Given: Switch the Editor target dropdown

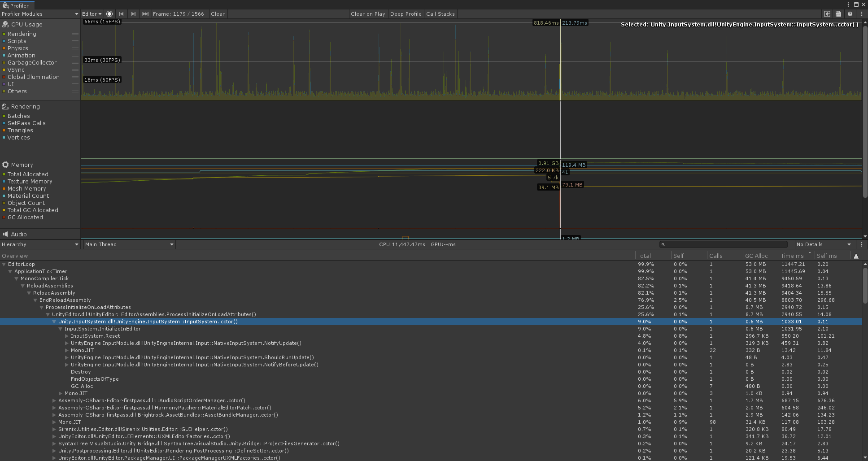Looking at the screenshot, I should [91, 14].
